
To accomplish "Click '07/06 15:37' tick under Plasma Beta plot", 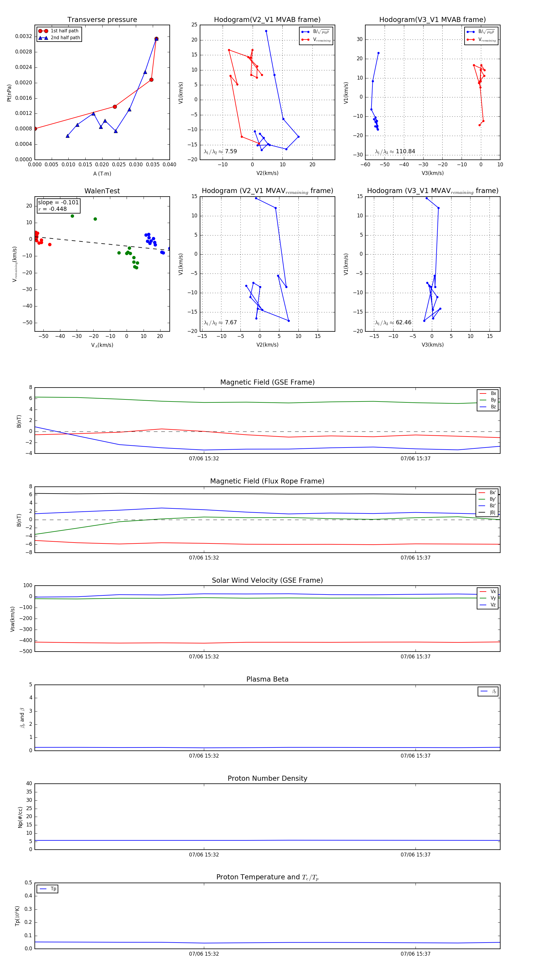I will click(x=416, y=756).
